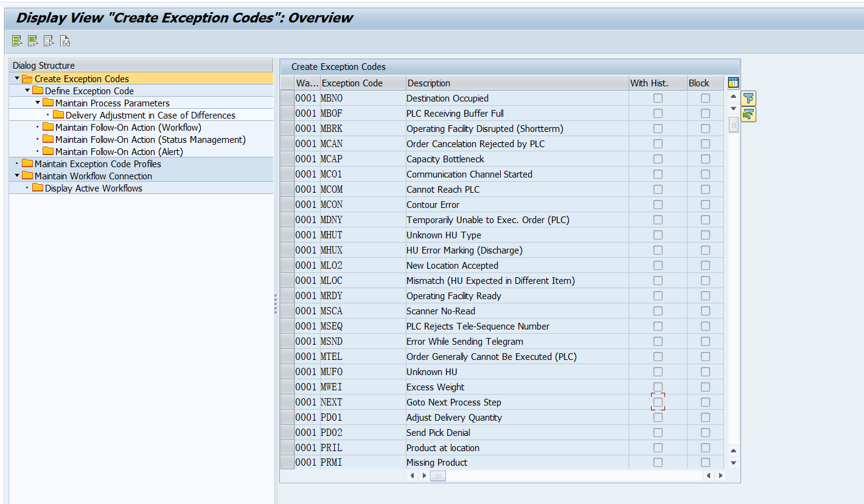The width and height of the screenshot is (864, 504).
Task: Toggle With Hist. checkbox for MCAN
Action: tap(658, 144)
